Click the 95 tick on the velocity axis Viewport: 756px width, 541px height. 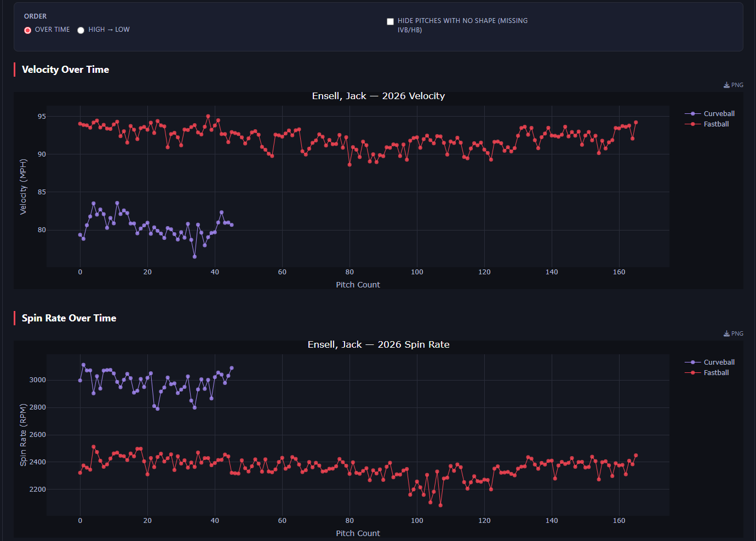[x=42, y=117]
